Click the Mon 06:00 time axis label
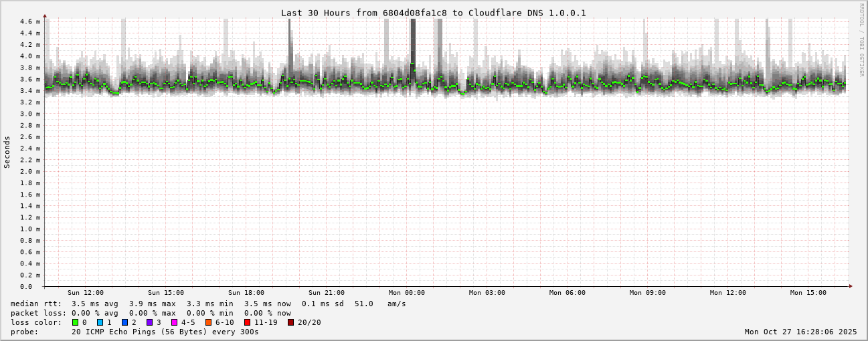868x341 pixels. [x=568, y=293]
